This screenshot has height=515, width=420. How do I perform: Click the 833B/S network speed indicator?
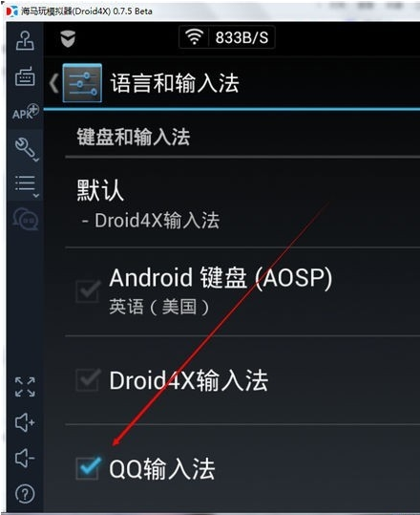tap(241, 37)
